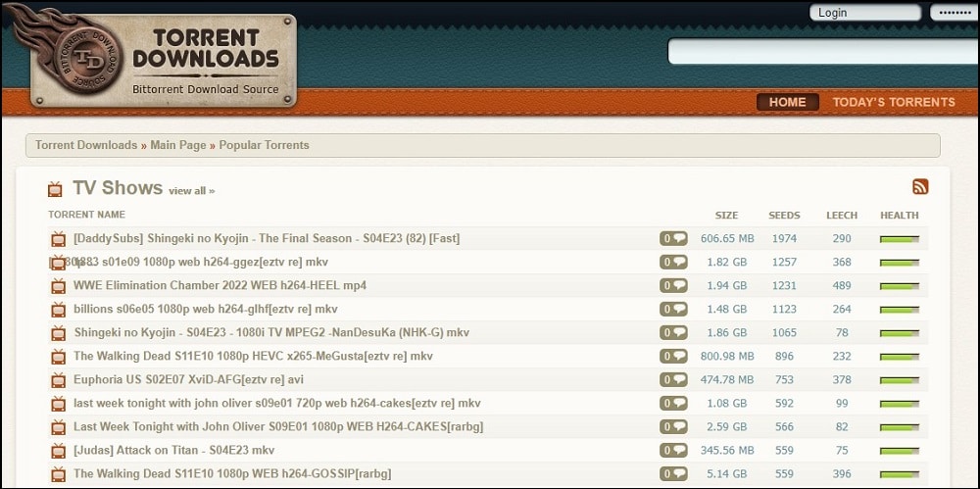Click the health bar for Euphoria US row

click(x=900, y=380)
